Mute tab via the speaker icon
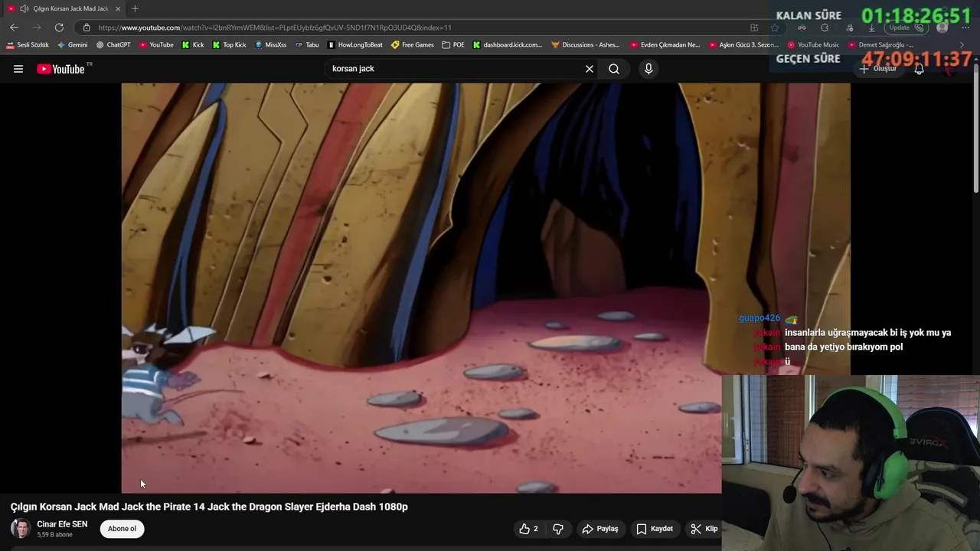 24,8
